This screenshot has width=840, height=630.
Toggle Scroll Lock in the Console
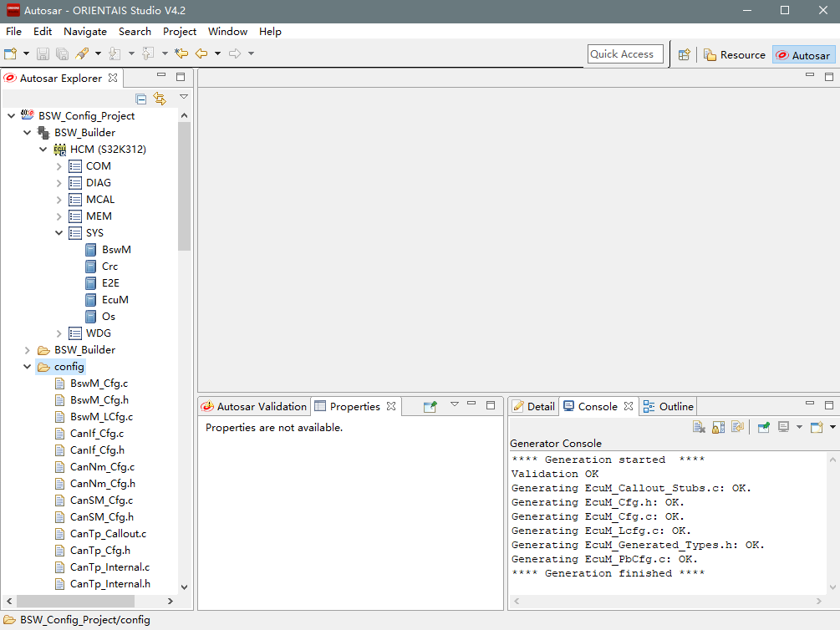718,428
